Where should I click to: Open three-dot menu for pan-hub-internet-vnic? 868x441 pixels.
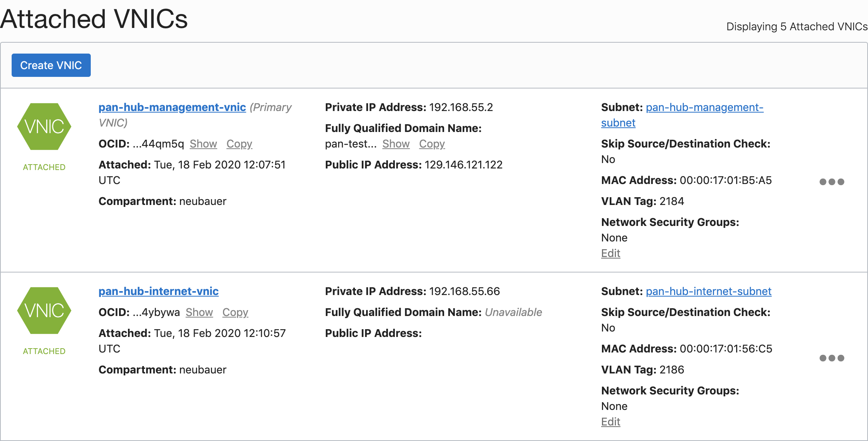(x=832, y=358)
